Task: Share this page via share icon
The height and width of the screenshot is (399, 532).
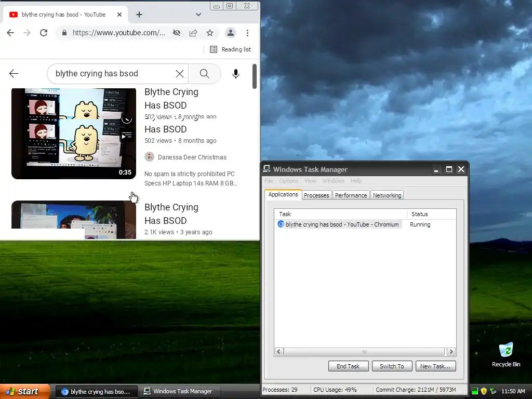Action: tap(193, 33)
